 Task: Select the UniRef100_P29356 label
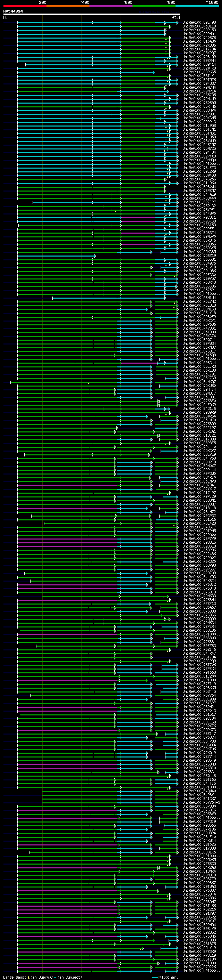(199, 244)
